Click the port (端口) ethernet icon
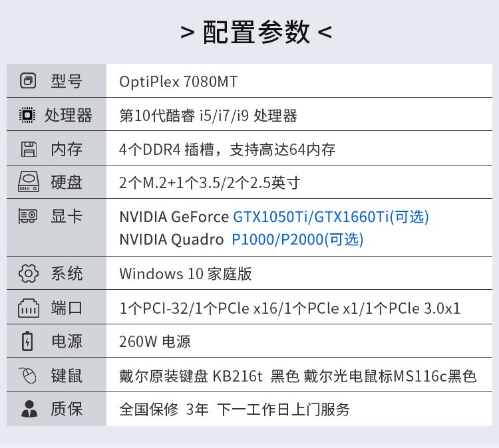The width and height of the screenshot is (499, 448). pyautogui.click(x=29, y=308)
